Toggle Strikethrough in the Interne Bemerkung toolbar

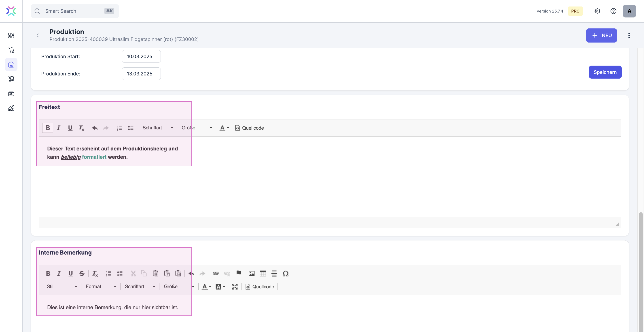pyautogui.click(x=82, y=273)
